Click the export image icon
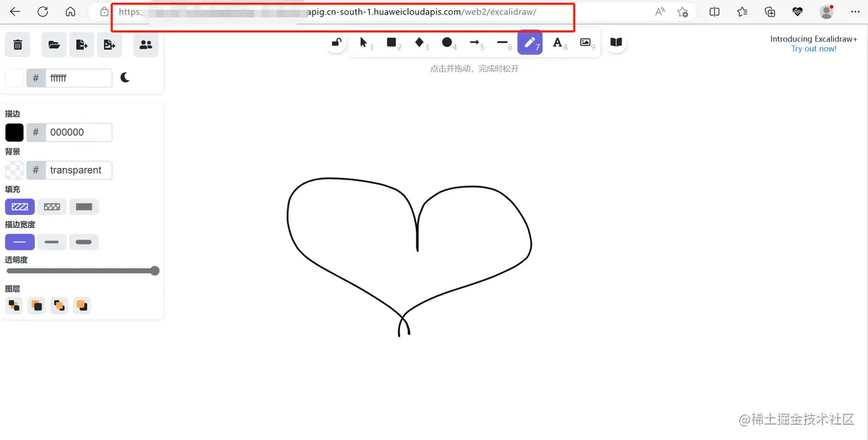Viewport: 868px width, 440px height. 109,45
